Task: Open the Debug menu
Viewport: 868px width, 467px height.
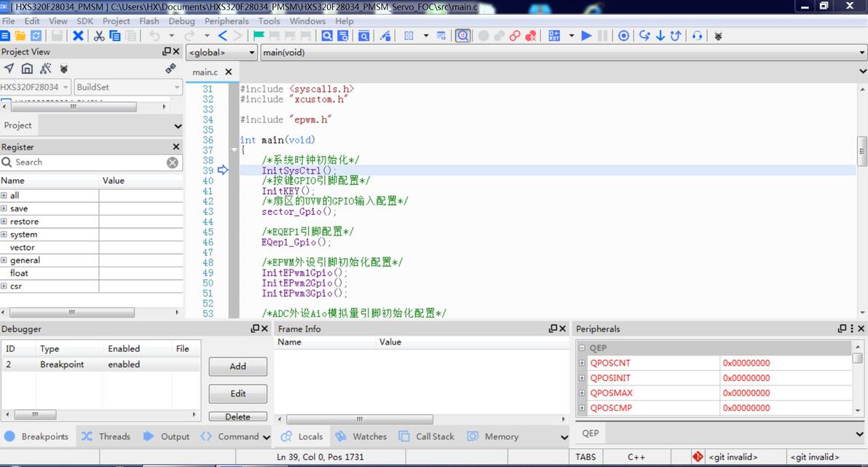Action: [181, 21]
